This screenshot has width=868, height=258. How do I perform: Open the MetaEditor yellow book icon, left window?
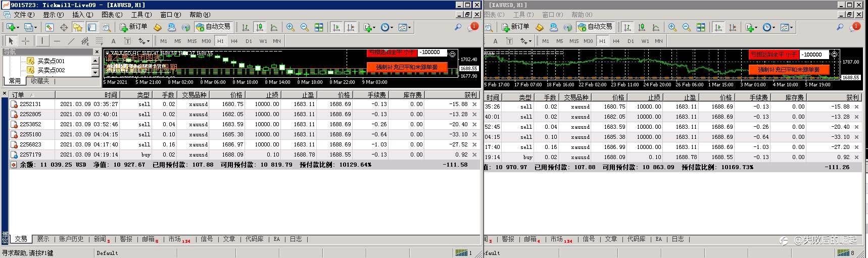(x=158, y=27)
